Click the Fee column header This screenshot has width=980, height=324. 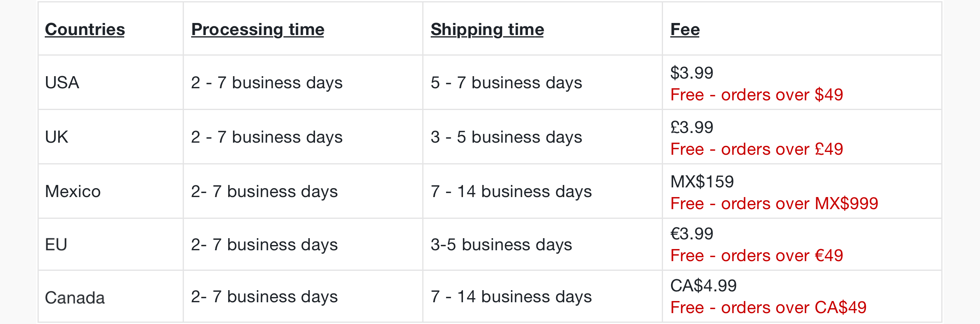[685, 29]
